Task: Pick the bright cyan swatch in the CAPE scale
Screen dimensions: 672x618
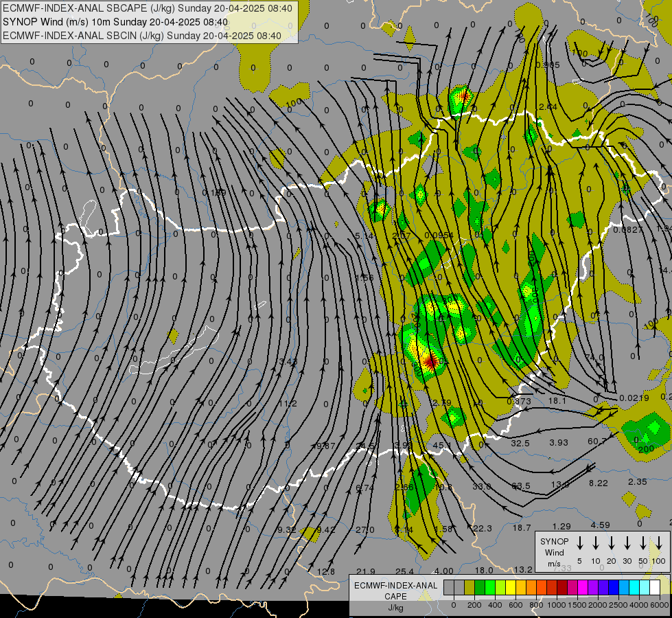Action: click(x=634, y=587)
